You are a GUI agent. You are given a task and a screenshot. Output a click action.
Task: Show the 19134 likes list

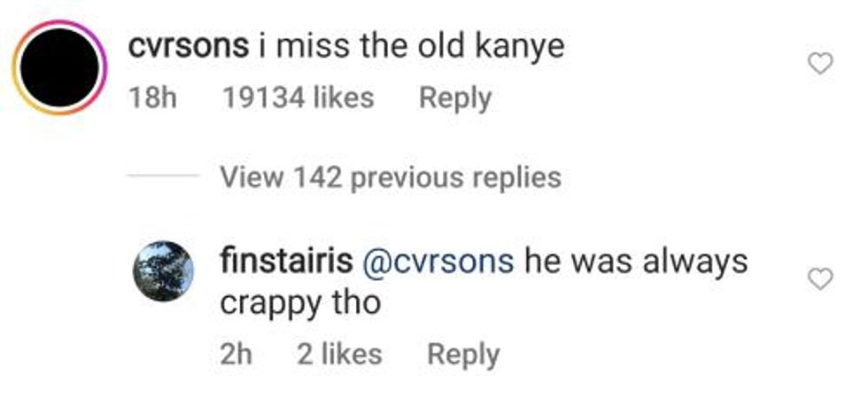(298, 98)
